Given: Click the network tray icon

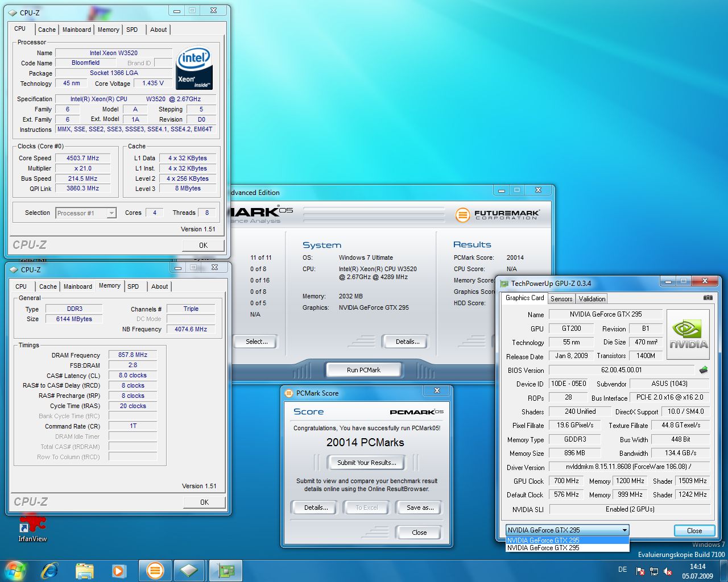Looking at the screenshot, I should click(654, 571).
